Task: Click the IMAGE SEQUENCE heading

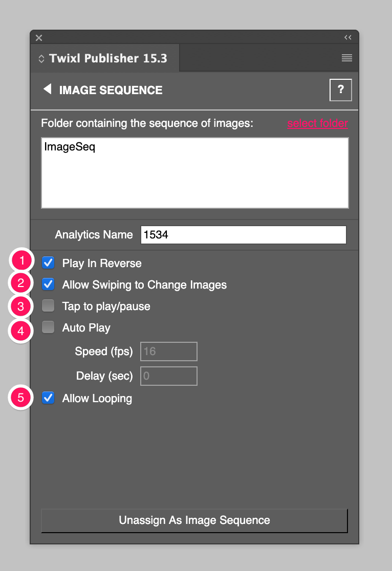Action: 111,90
